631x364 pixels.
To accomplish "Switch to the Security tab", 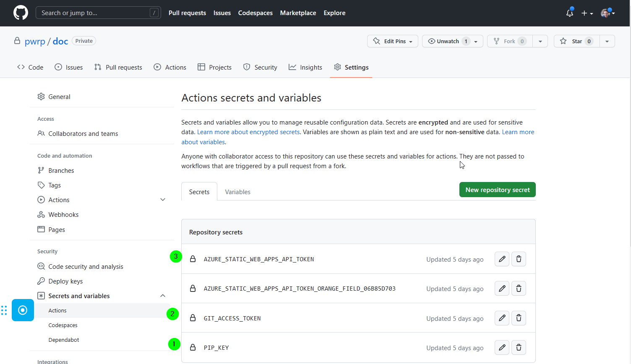I will point(260,67).
